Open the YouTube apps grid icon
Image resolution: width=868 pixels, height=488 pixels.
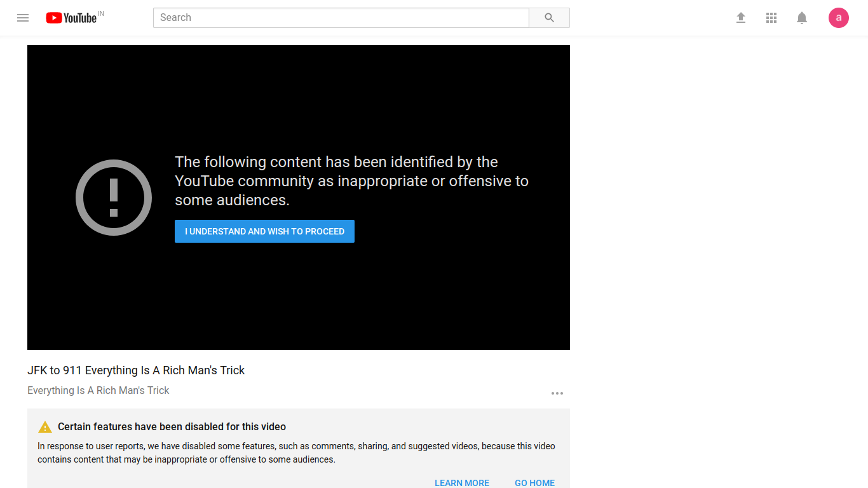point(771,18)
